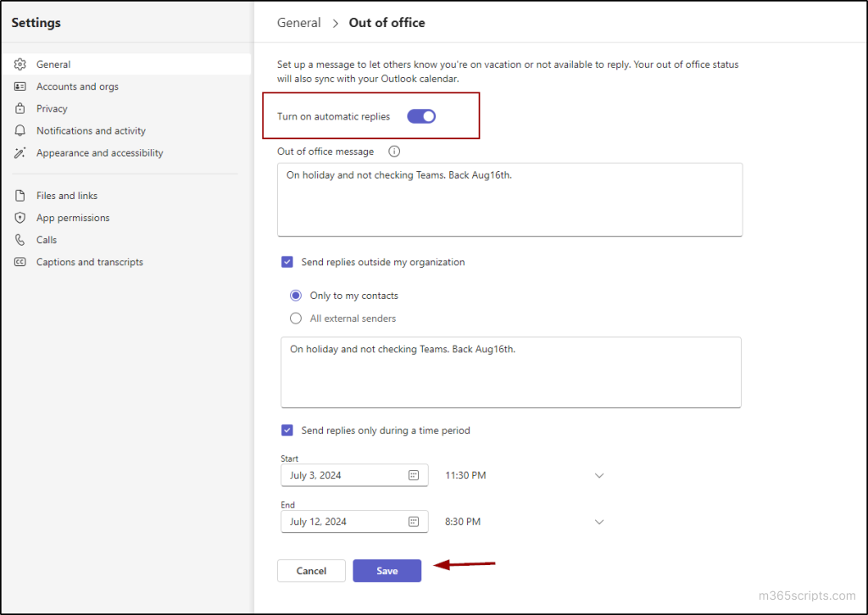Open the Captions and transcripts icon
868x615 pixels.
[19, 262]
